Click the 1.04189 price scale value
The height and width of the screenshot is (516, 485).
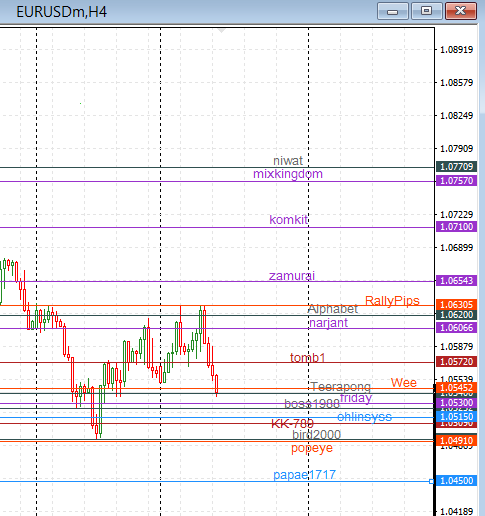point(456,511)
